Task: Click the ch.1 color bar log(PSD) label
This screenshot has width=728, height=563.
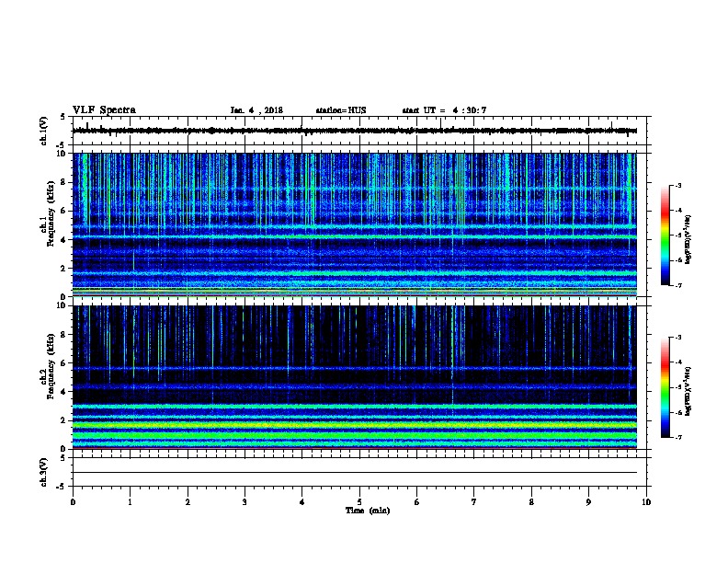Action: 688,240
